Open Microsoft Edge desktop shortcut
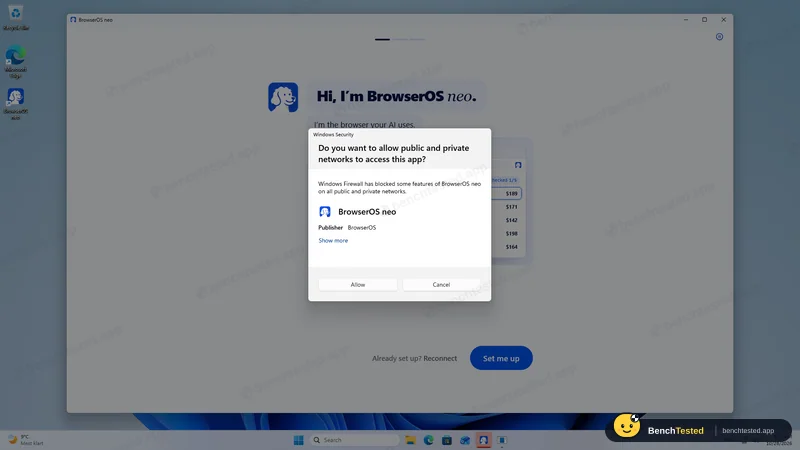This screenshot has width=800, height=450. [15, 61]
